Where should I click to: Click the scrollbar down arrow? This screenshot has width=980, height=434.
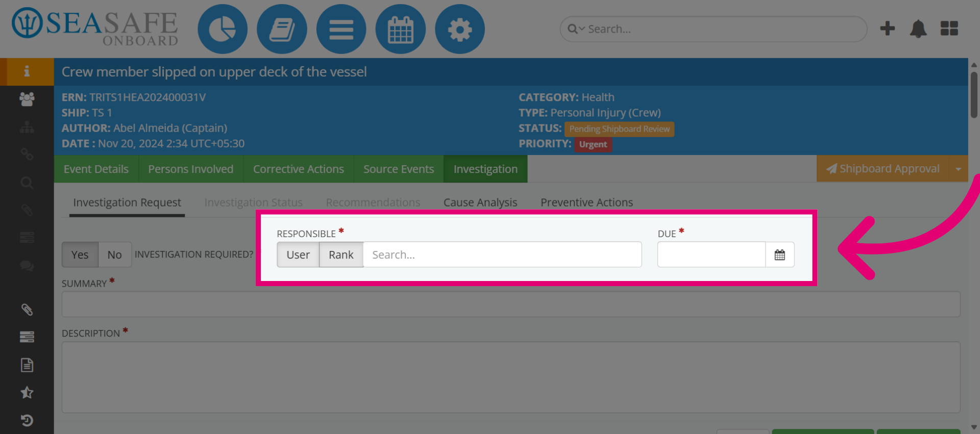(x=974, y=427)
